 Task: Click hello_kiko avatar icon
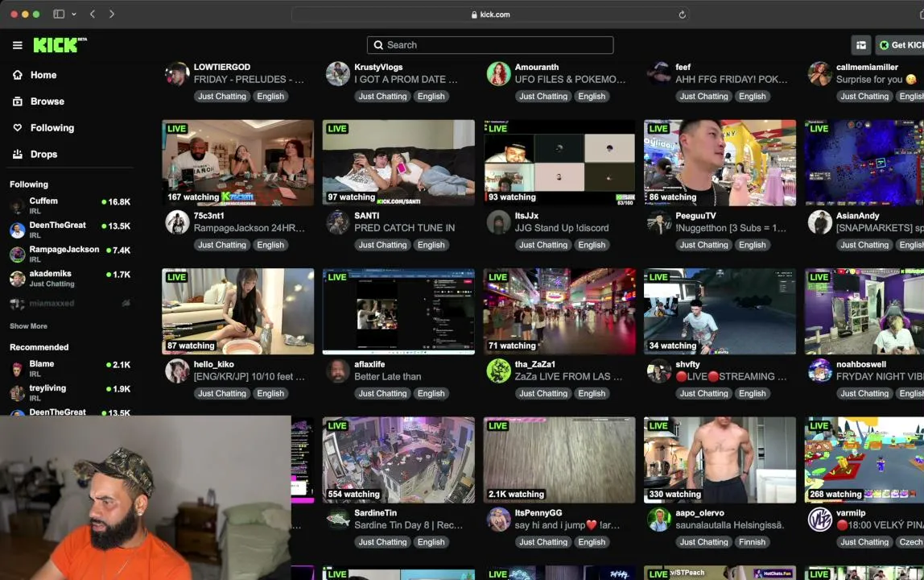click(177, 371)
